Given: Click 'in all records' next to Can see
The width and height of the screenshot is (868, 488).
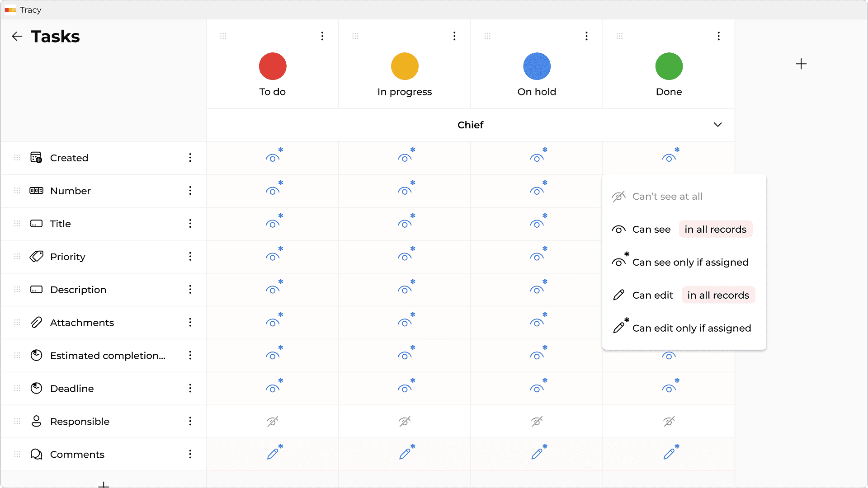Looking at the screenshot, I should click(x=715, y=230).
